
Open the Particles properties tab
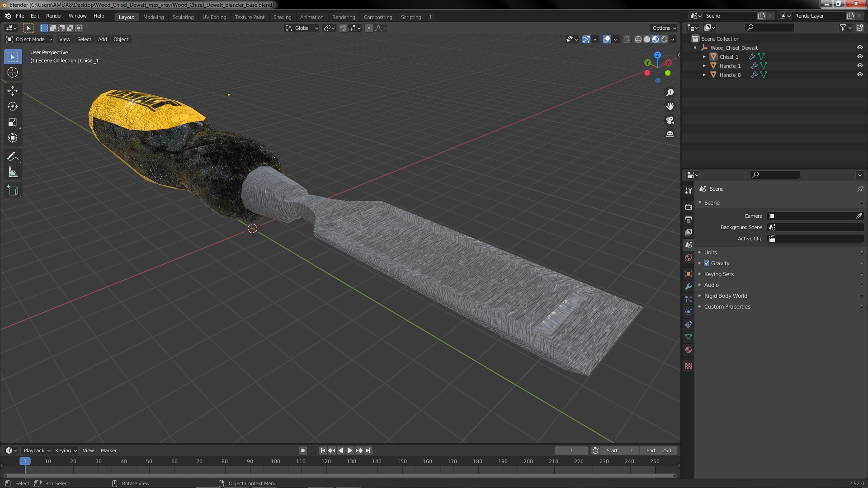pos(689,299)
